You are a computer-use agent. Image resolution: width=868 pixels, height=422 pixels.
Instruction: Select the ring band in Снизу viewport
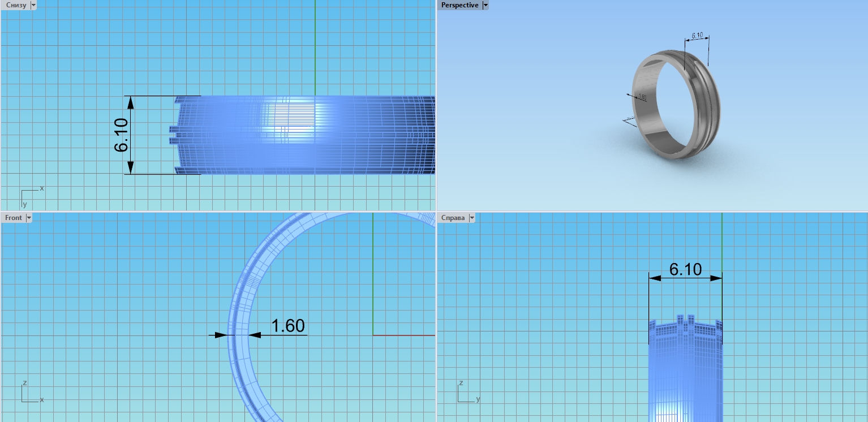click(x=306, y=136)
